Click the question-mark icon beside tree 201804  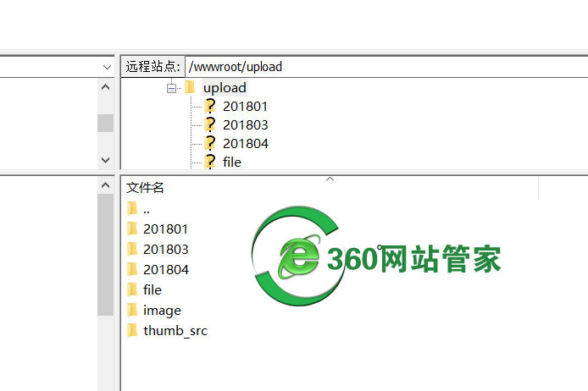coord(210,143)
